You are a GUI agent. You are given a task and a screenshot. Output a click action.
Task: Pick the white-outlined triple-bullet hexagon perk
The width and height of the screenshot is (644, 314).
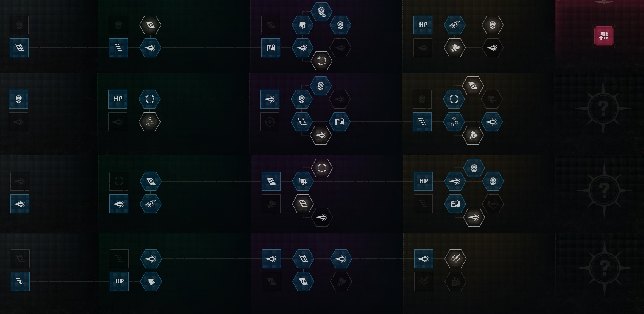pos(455,259)
